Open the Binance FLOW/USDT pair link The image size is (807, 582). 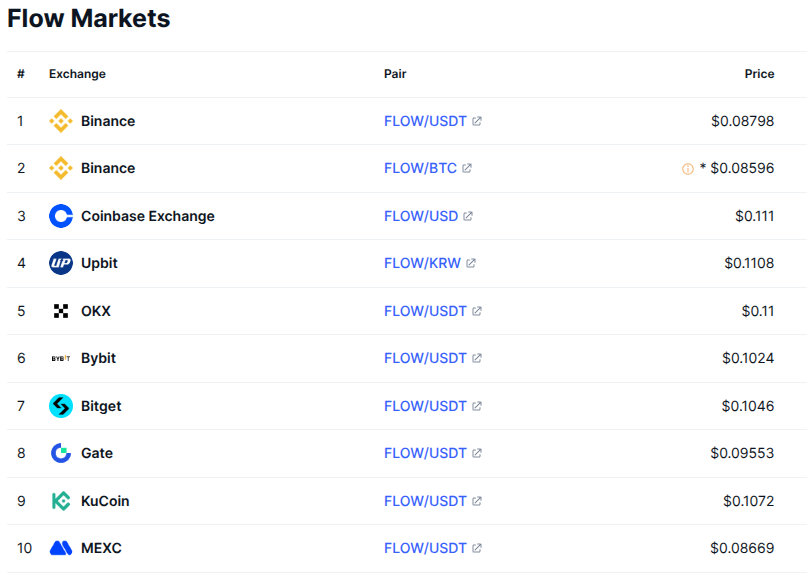pos(425,121)
